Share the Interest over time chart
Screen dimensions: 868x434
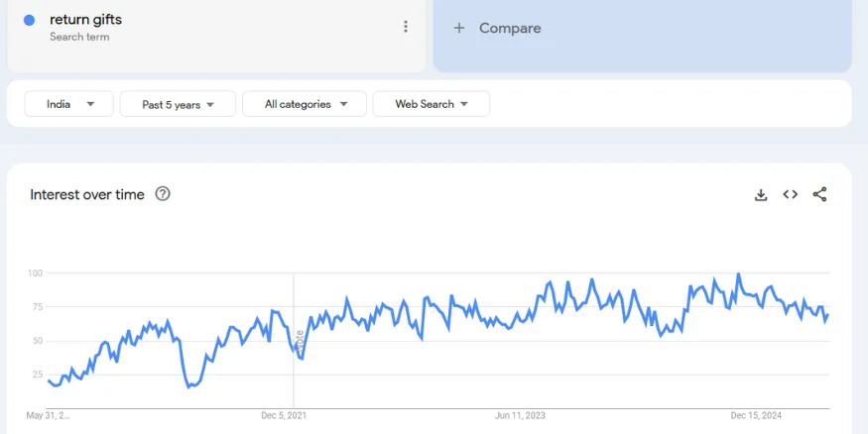click(819, 195)
